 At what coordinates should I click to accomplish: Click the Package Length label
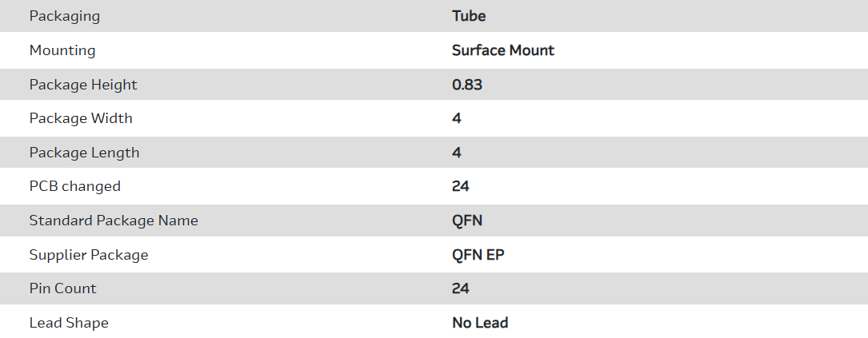pyautogui.click(x=84, y=153)
